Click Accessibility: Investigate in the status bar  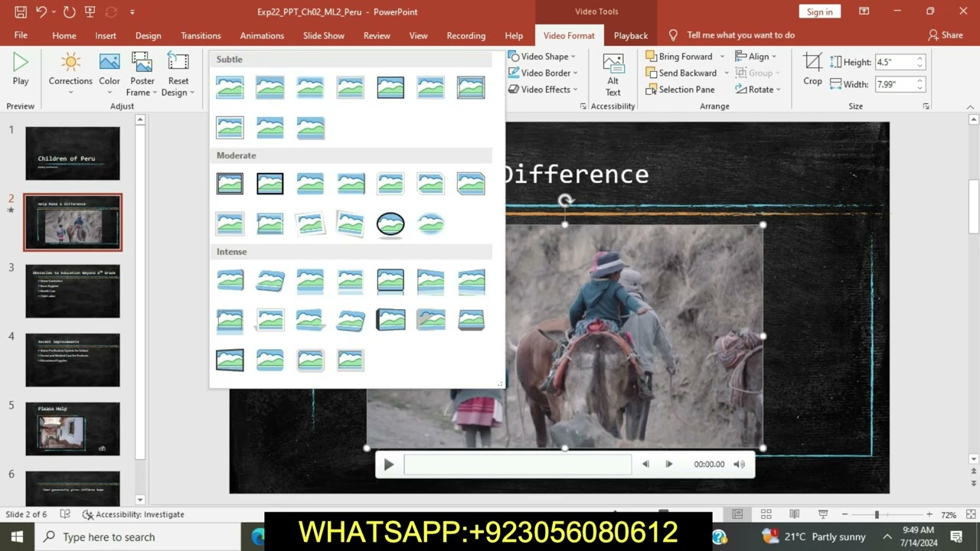tap(133, 514)
